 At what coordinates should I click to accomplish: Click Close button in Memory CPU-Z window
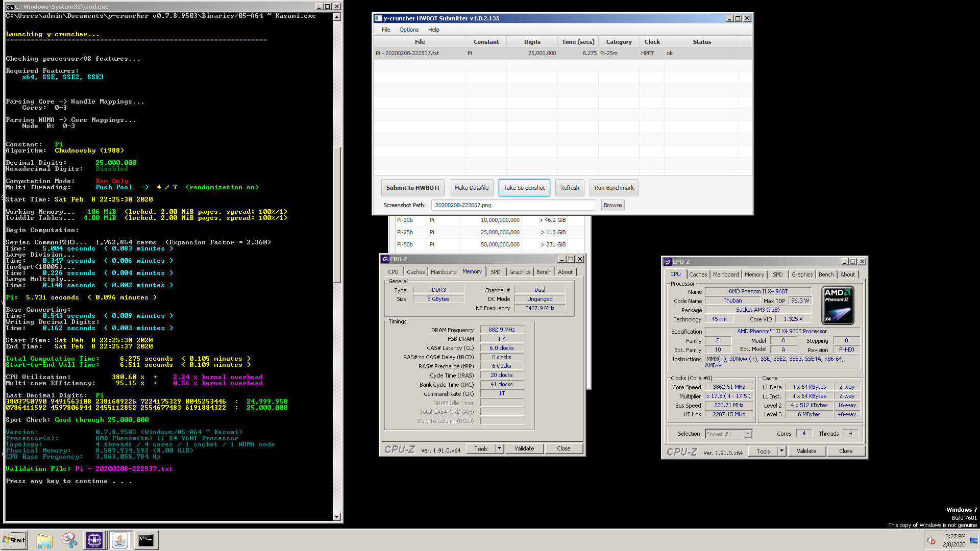pyautogui.click(x=563, y=448)
